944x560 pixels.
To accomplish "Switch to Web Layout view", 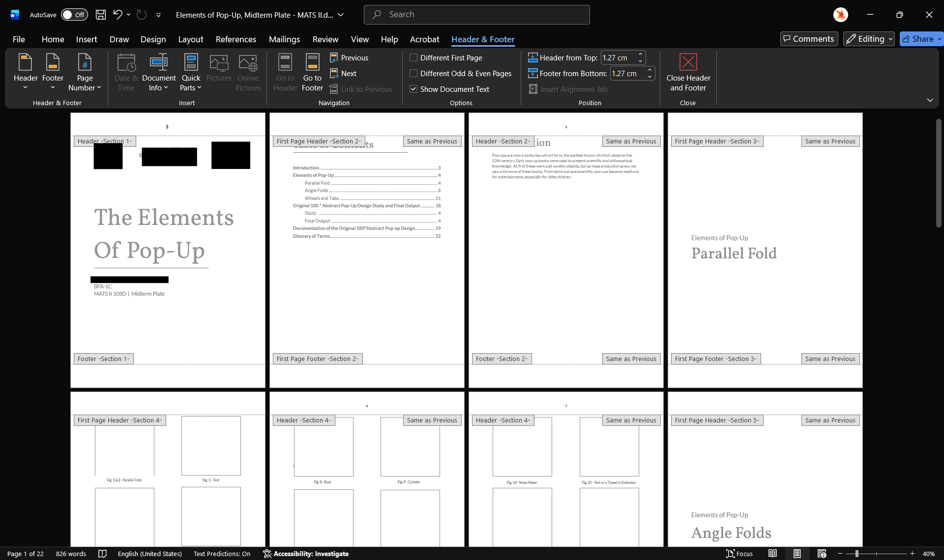I will [822, 554].
